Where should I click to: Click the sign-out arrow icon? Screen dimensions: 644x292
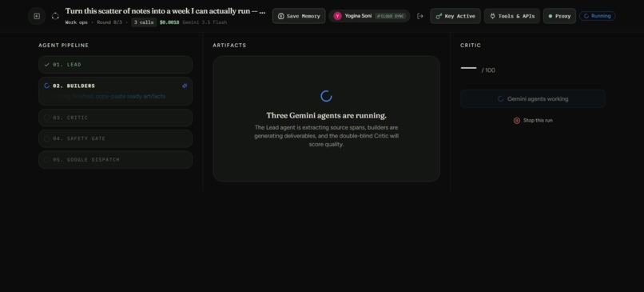point(419,16)
